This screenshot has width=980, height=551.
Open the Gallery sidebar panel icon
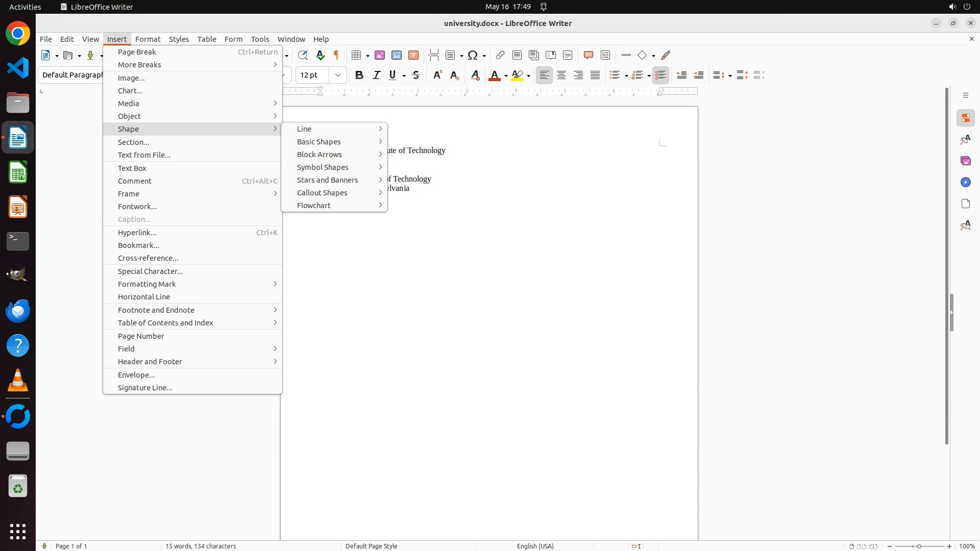[x=965, y=161]
